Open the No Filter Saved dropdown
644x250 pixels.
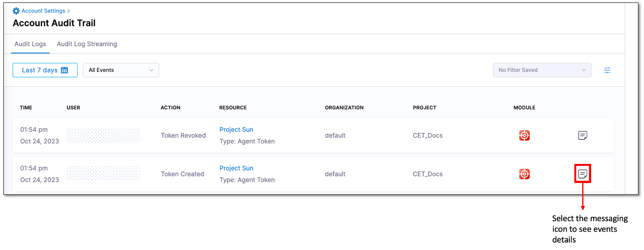tap(542, 70)
